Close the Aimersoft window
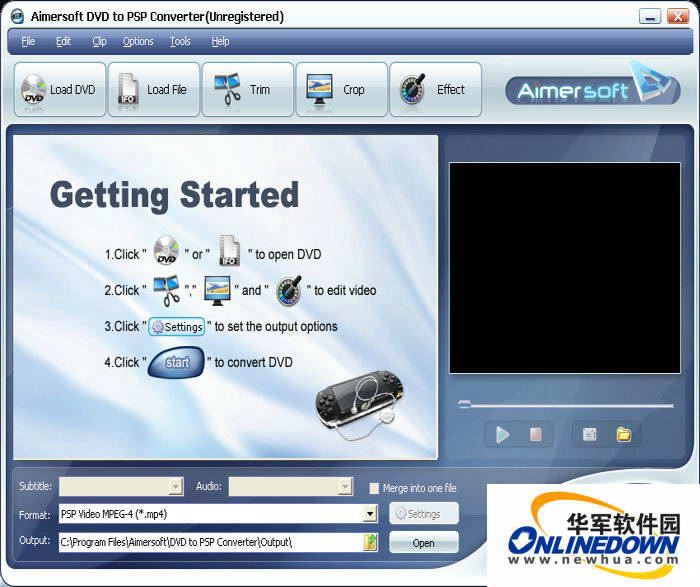 678,17
